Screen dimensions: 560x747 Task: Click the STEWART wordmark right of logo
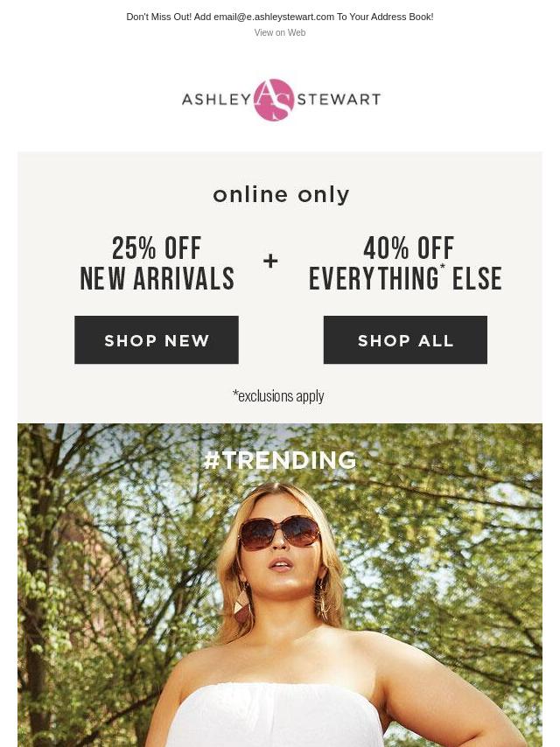(x=339, y=99)
